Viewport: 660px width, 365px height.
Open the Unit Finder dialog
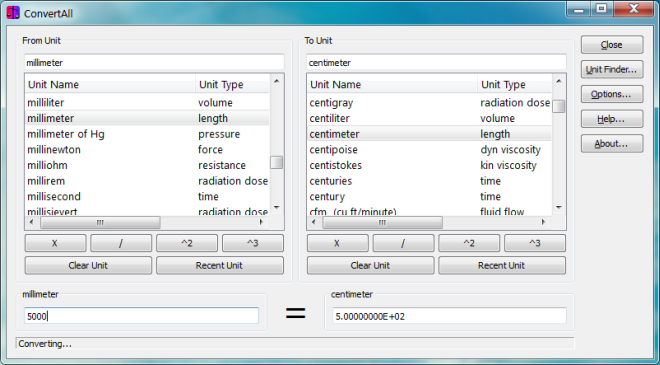pyautogui.click(x=612, y=69)
